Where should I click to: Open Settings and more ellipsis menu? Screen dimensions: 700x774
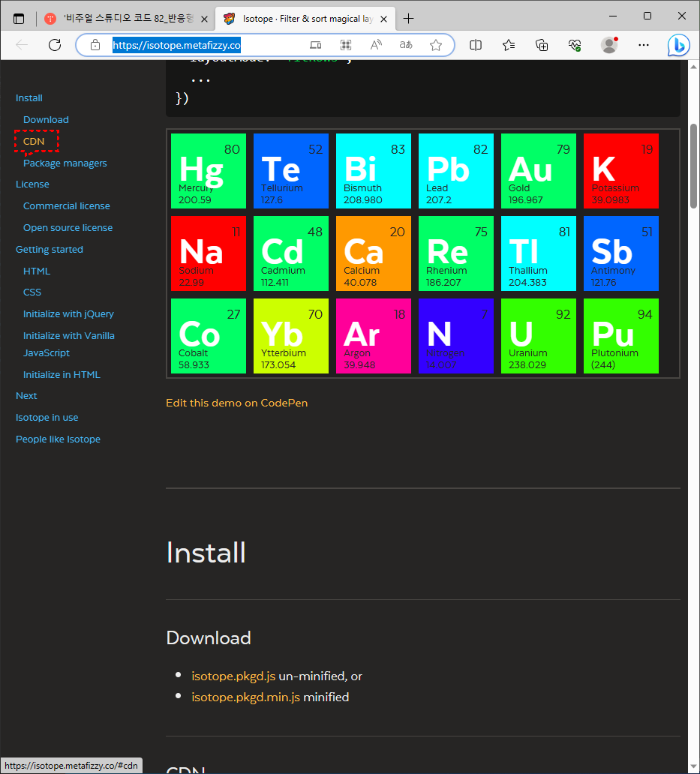coord(643,45)
